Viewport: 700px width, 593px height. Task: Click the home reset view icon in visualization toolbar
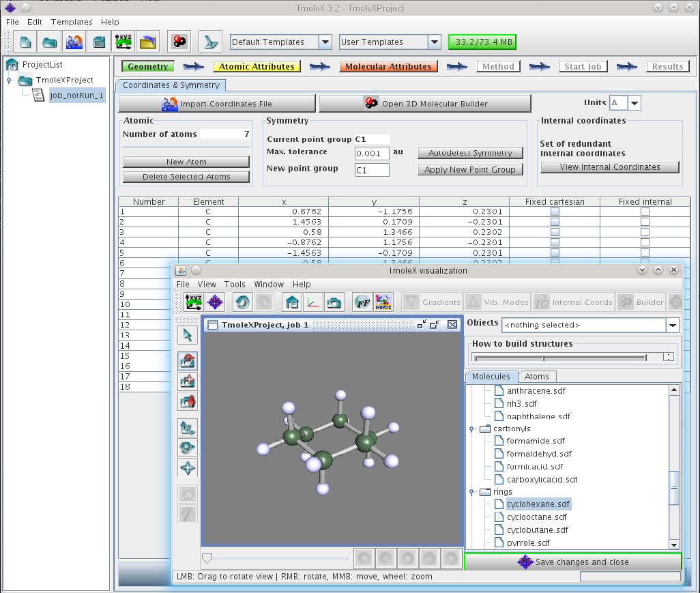[x=292, y=302]
